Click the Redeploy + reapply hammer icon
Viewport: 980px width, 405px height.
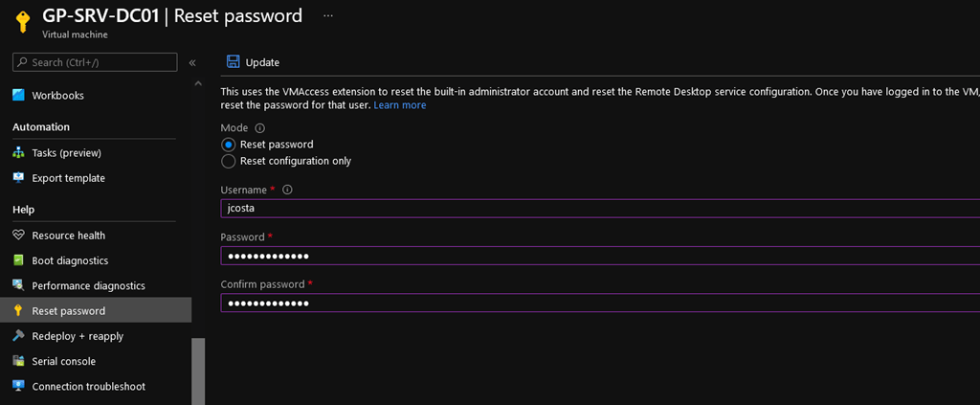(x=18, y=336)
